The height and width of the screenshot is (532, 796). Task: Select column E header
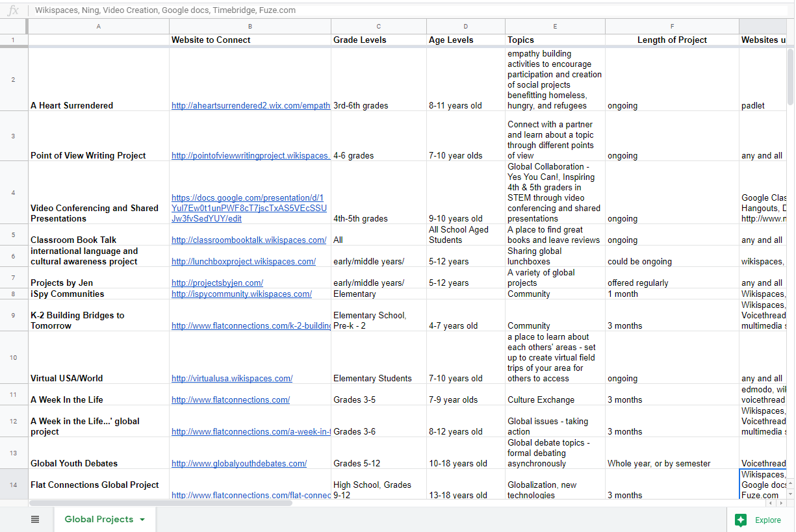[555, 26]
